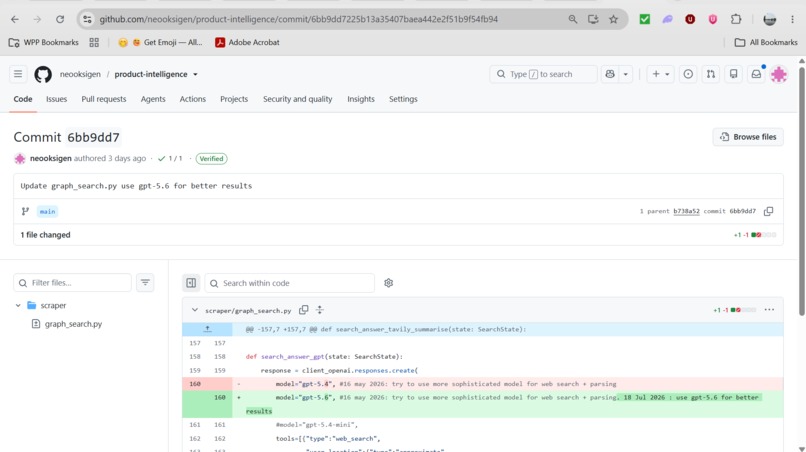
Task: Collapse the scraper folder in file tree
Action: (x=18, y=305)
